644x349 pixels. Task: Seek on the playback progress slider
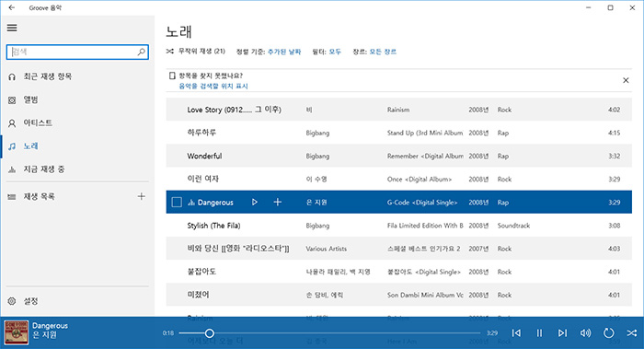(x=329, y=333)
